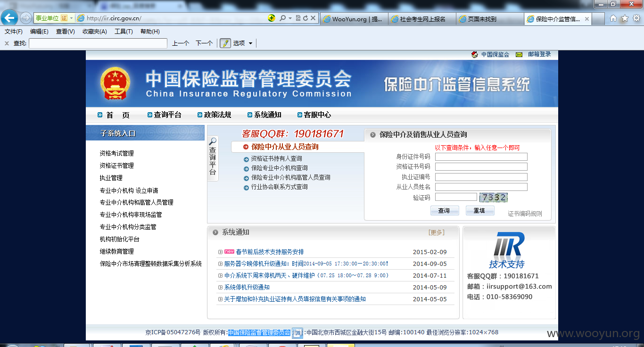Switch to the 社会考生网上报名 tab
Image resolution: width=644 pixels, height=347 pixels.
pos(422,19)
